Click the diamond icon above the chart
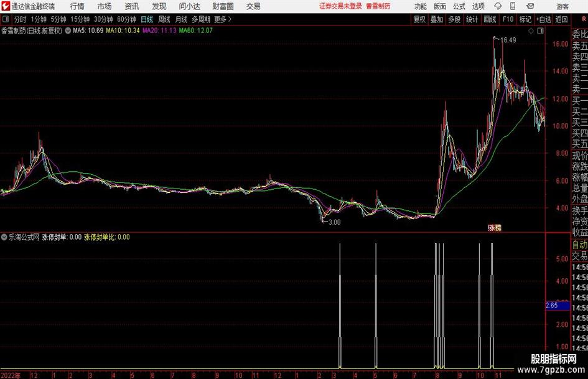This screenshot has height=379, width=588. coord(531,31)
